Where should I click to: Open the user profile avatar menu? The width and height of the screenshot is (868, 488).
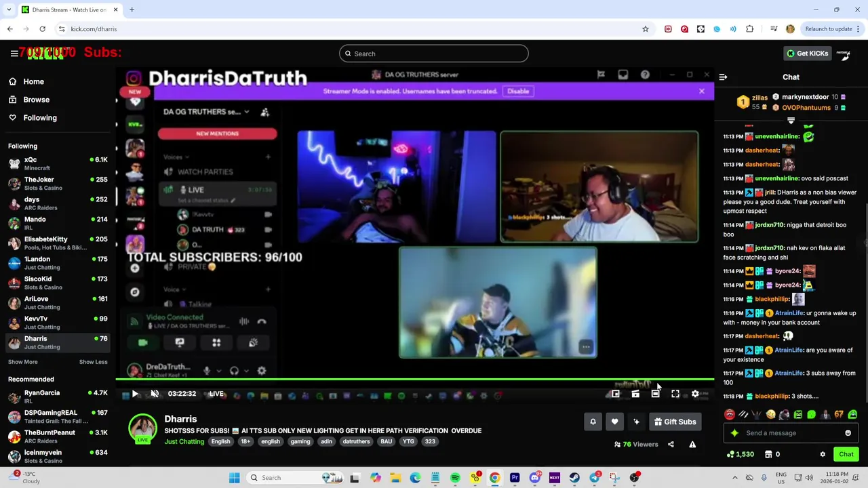[844, 54]
